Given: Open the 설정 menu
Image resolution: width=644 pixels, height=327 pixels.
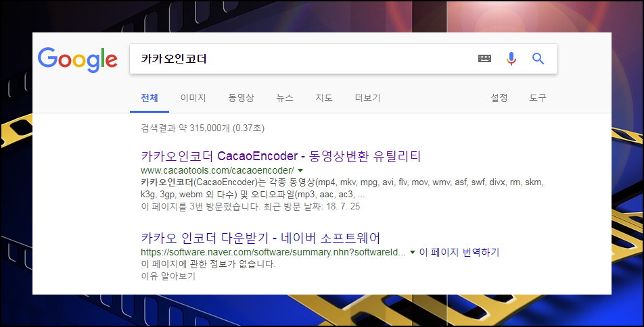Looking at the screenshot, I should [499, 98].
